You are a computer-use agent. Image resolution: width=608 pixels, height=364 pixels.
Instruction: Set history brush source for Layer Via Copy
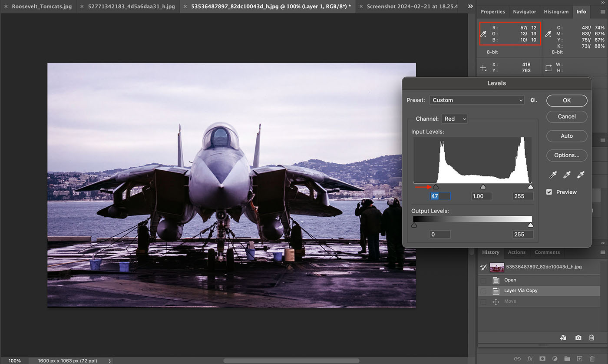[483, 291]
